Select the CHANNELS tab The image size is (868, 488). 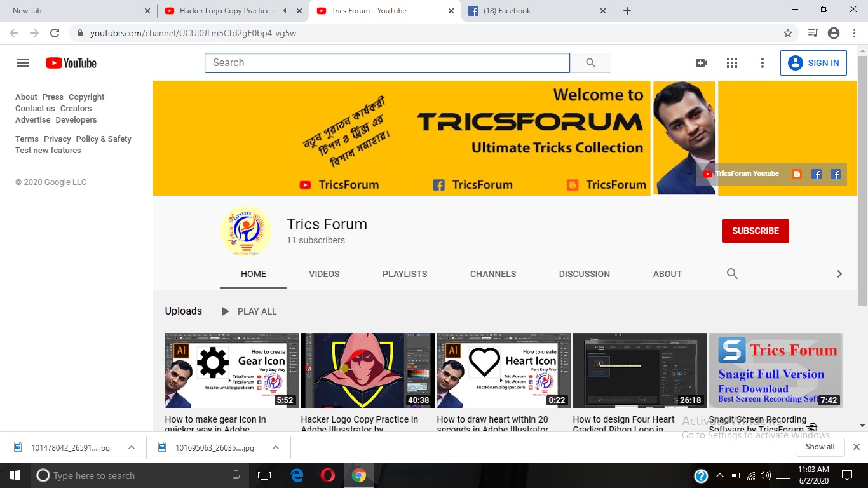pyautogui.click(x=493, y=274)
